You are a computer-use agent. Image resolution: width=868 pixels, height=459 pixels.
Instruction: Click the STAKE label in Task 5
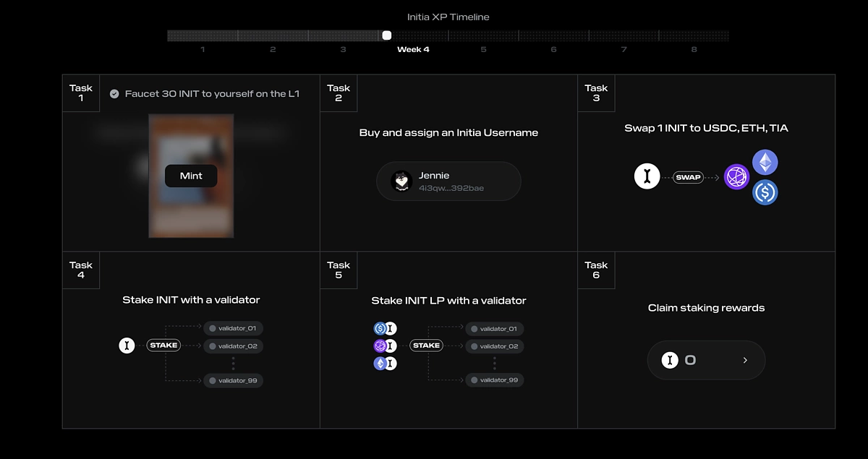click(426, 346)
